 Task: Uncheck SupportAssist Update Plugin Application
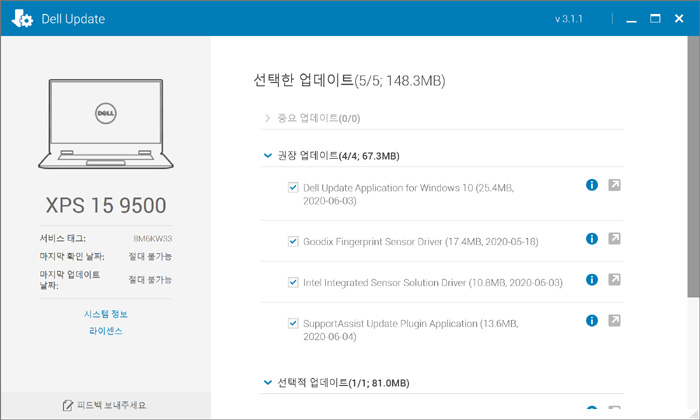pos(293,323)
